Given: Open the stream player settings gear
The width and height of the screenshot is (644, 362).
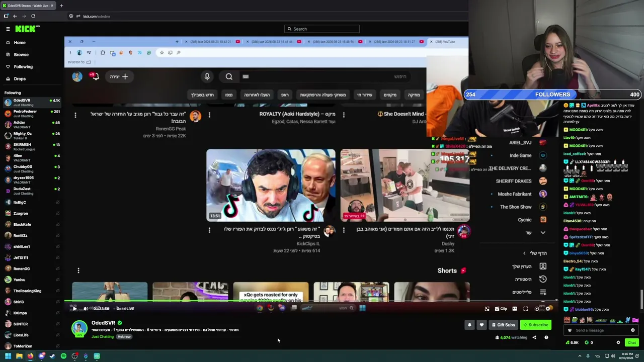Looking at the screenshot, I should coord(548,309).
